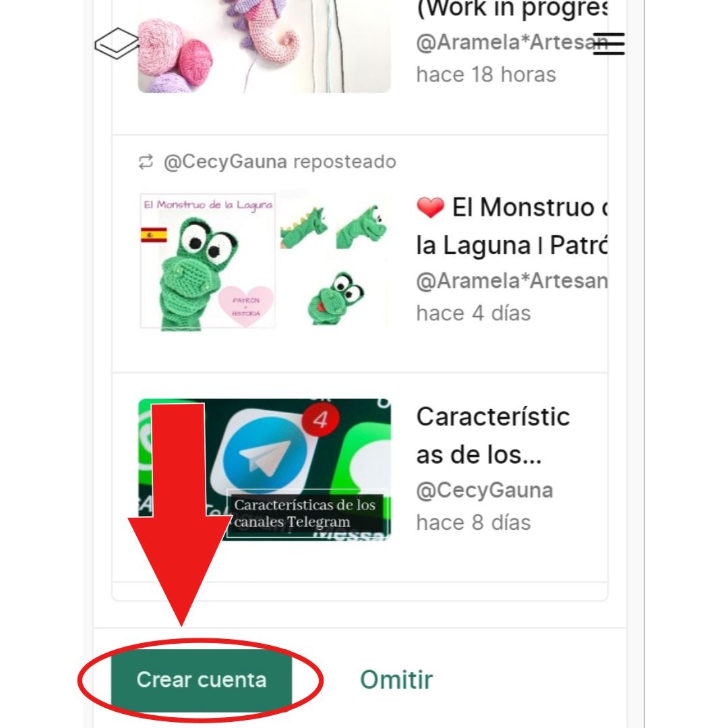Screen dimensions: 728x728
Task: Open the hamburger menu icon
Action: [609, 44]
